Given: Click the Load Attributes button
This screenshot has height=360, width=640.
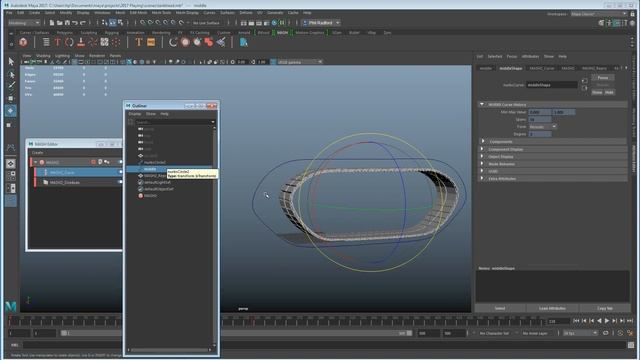Looking at the screenshot, I should coord(552,309).
